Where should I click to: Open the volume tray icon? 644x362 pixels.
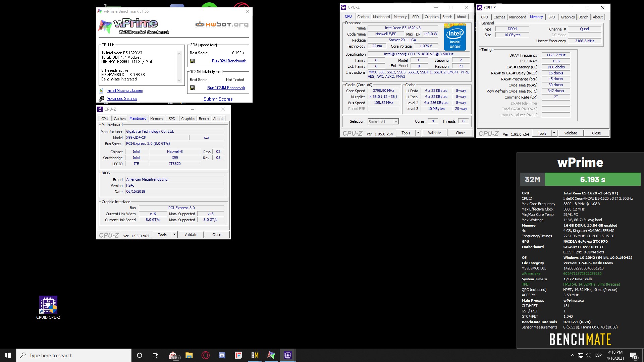(589, 355)
